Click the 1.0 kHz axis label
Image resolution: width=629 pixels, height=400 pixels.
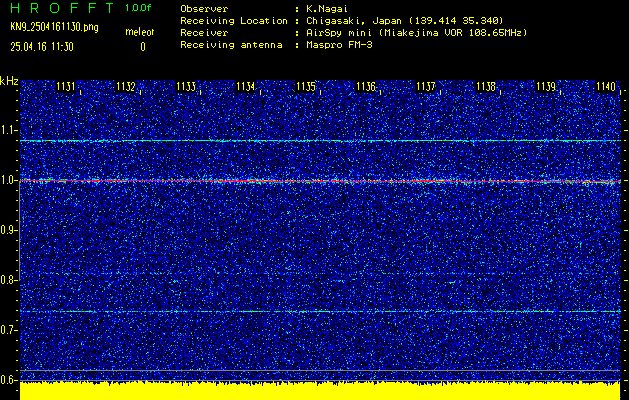point(8,180)
